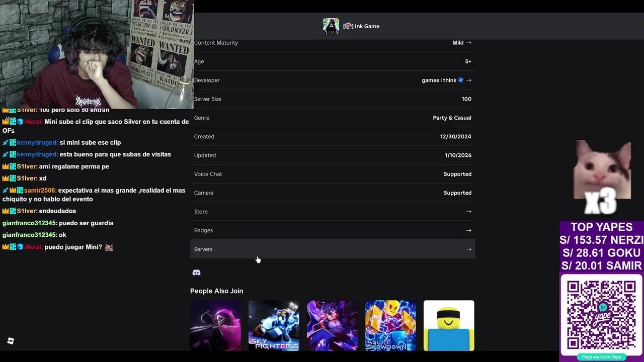
Task: Click the People Also Join heading
Action: [216, 291]
